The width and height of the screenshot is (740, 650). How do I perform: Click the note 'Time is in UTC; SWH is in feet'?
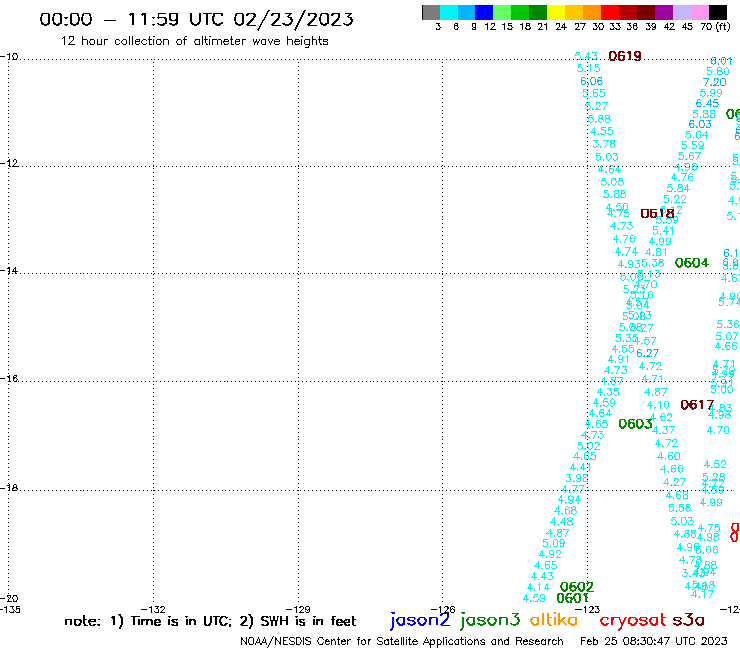pos(210,621)
